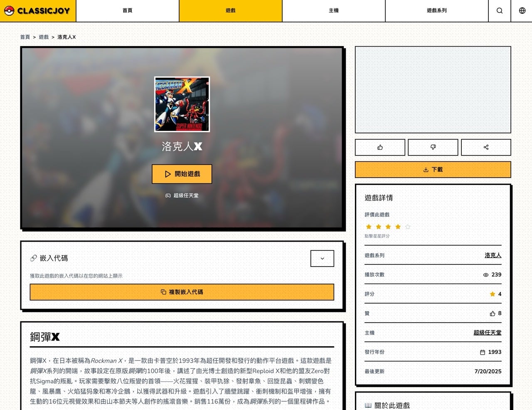The image size is (532, 410).
Task: Click the share icon button
Action: [x=486, y=147]
